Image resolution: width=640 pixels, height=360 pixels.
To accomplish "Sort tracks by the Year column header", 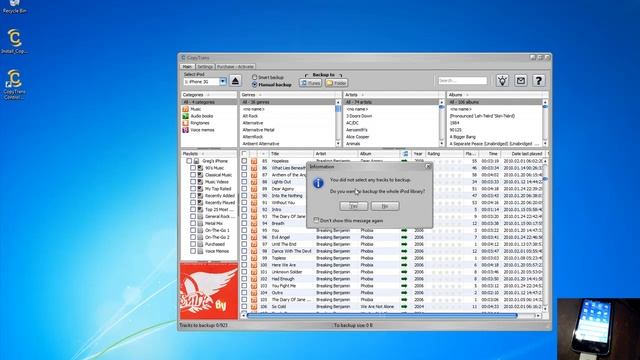I will coord(418,154).
